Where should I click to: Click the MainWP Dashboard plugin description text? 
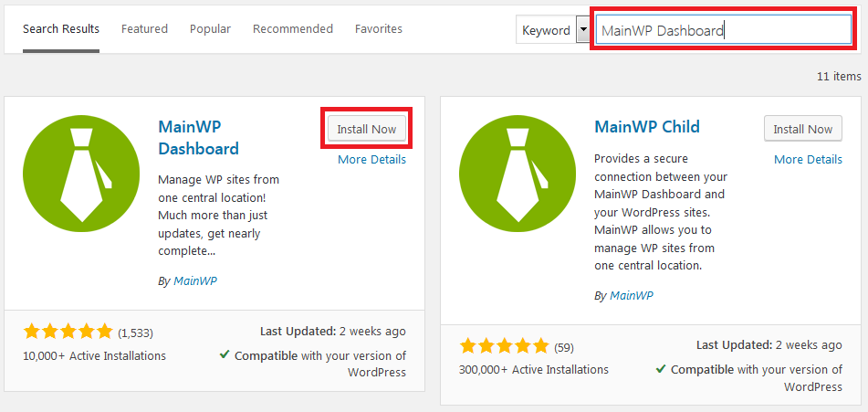(219, 215)
